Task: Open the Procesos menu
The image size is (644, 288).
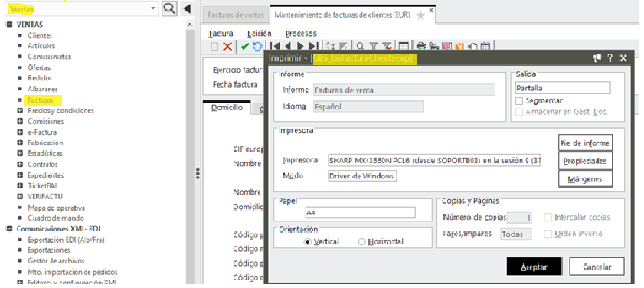Action: (x=301, y=34)
